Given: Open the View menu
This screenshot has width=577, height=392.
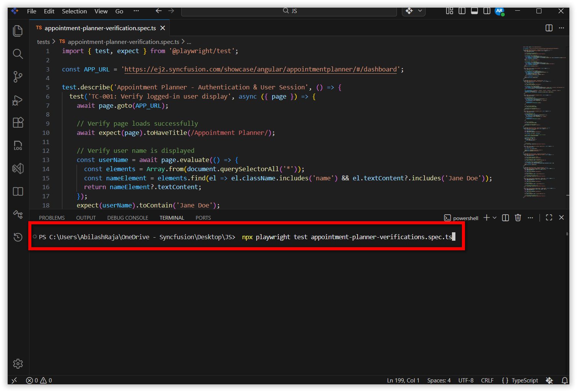Looking at the screenshot, I should [101, 11].
